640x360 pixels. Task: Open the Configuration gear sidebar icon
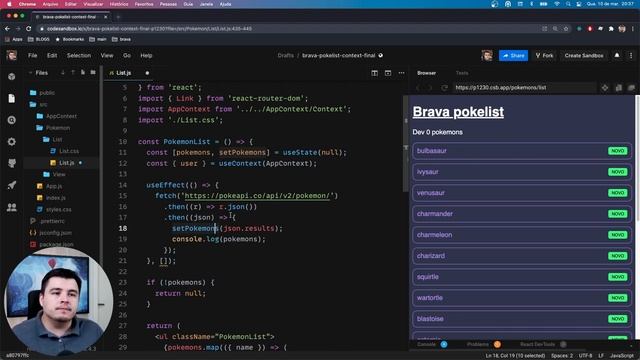coord(12,142)
